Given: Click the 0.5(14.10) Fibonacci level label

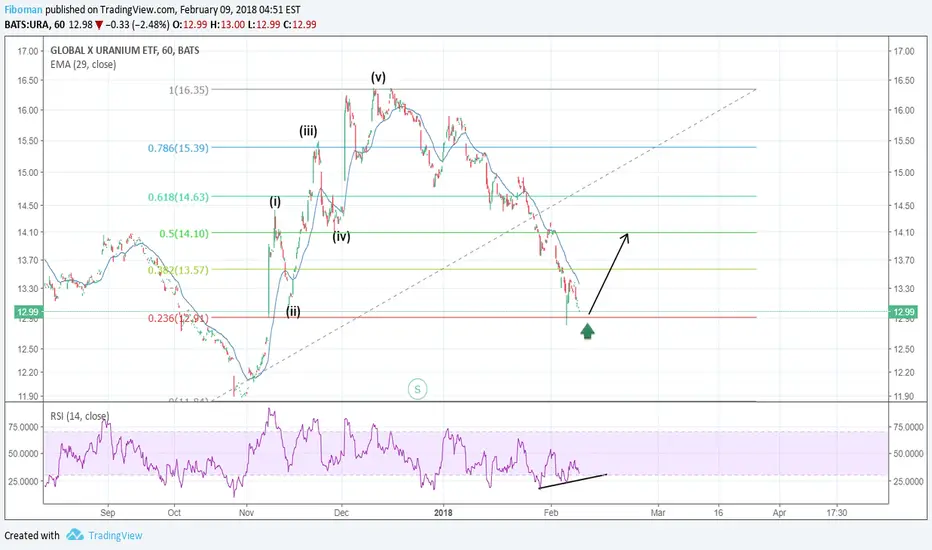Looking at the screenshot, I should coord(184,234).
